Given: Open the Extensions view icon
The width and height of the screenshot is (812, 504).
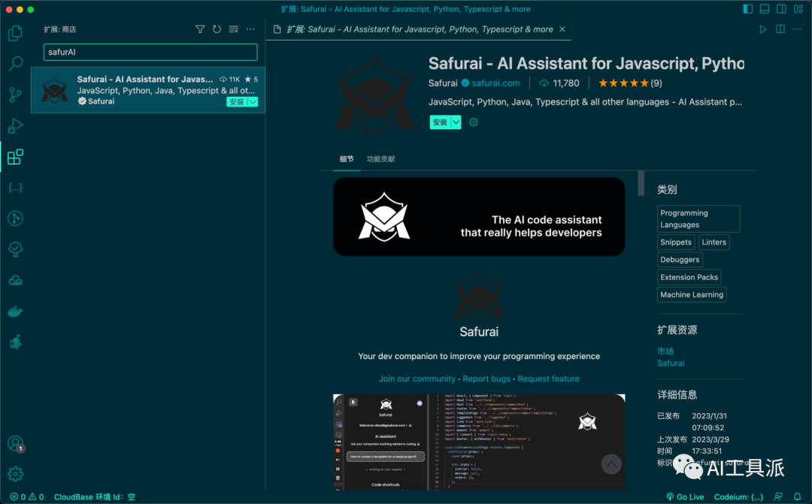Looking at the screenshot, I should pos(16,157).
